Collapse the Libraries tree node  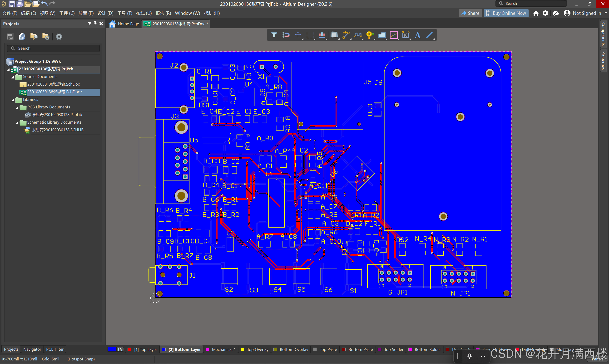[x=13, y=100]
